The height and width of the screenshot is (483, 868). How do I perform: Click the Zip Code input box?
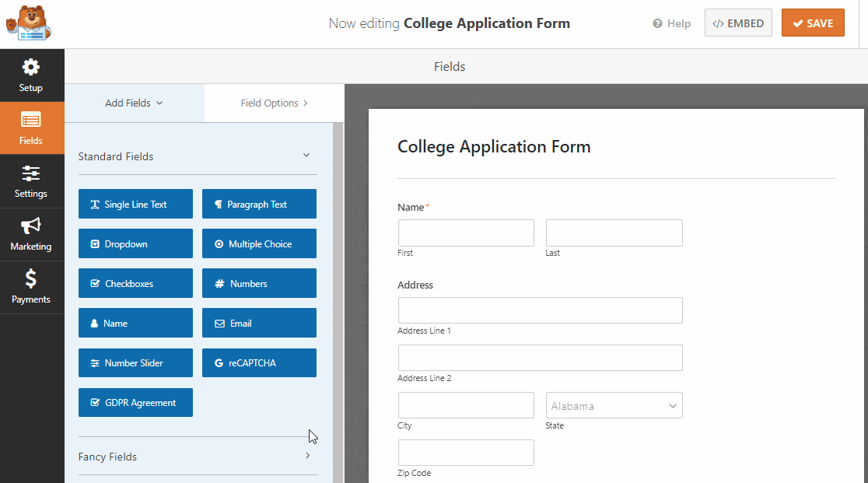tap(466, 453)
